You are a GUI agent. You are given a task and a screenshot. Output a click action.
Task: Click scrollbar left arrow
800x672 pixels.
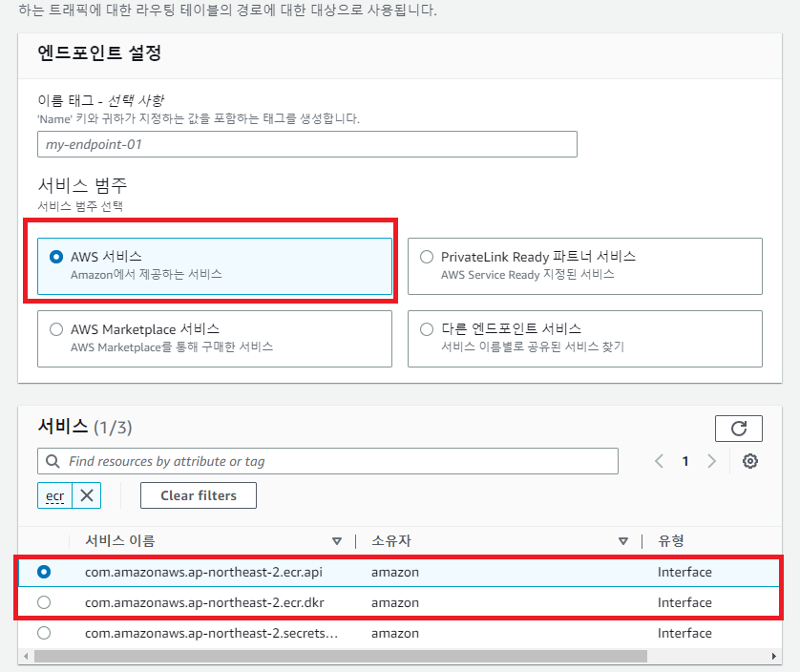(26, 656)
